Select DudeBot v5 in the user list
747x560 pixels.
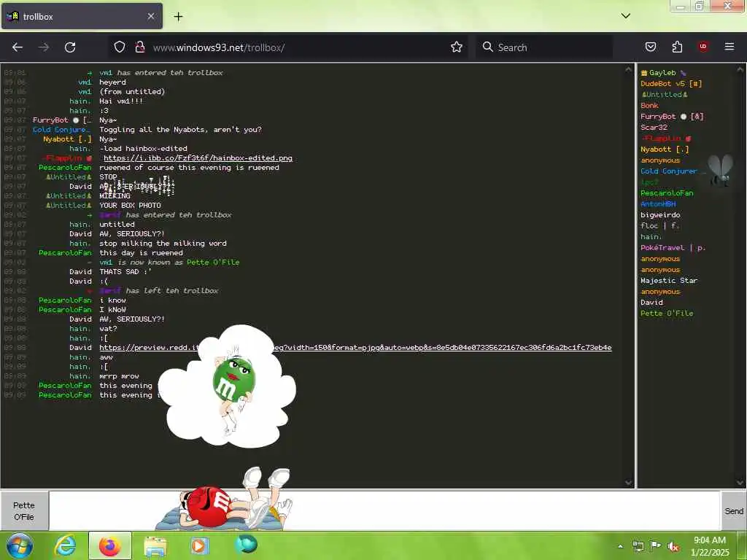pos(671,84)
